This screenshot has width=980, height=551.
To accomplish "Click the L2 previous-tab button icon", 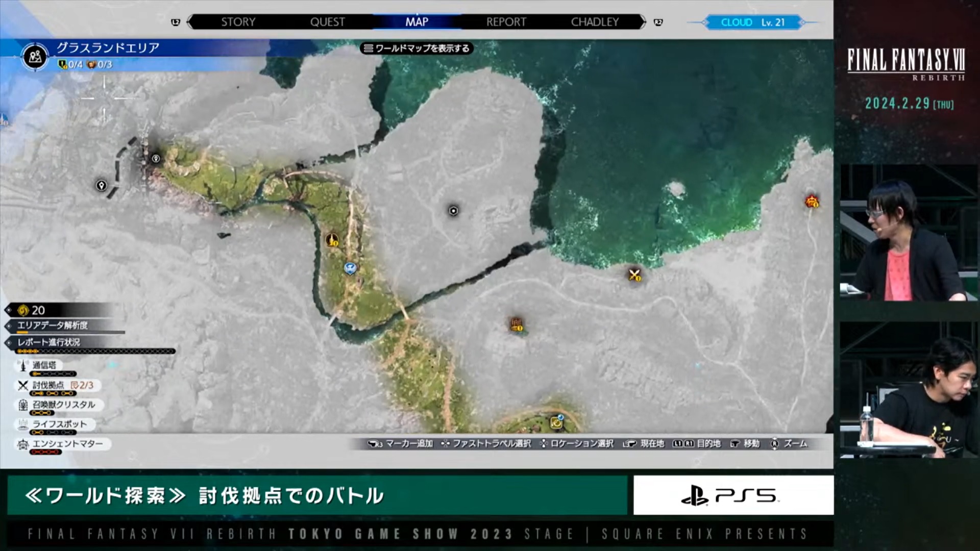I will pos(176,22).
